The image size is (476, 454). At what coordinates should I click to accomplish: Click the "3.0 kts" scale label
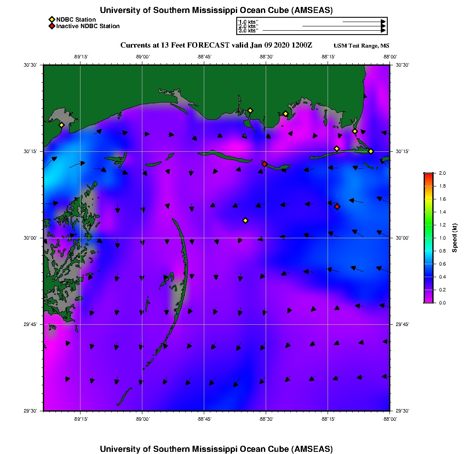click(248, 31)
